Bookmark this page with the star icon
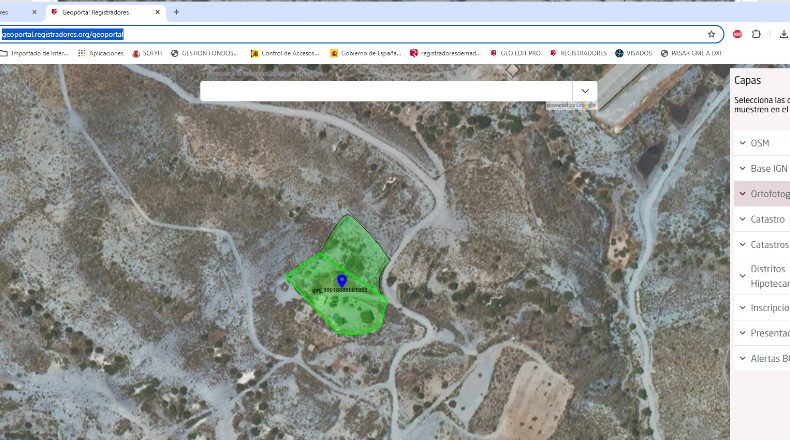Viewport: 790px width, 440px height. pos(711,34)
